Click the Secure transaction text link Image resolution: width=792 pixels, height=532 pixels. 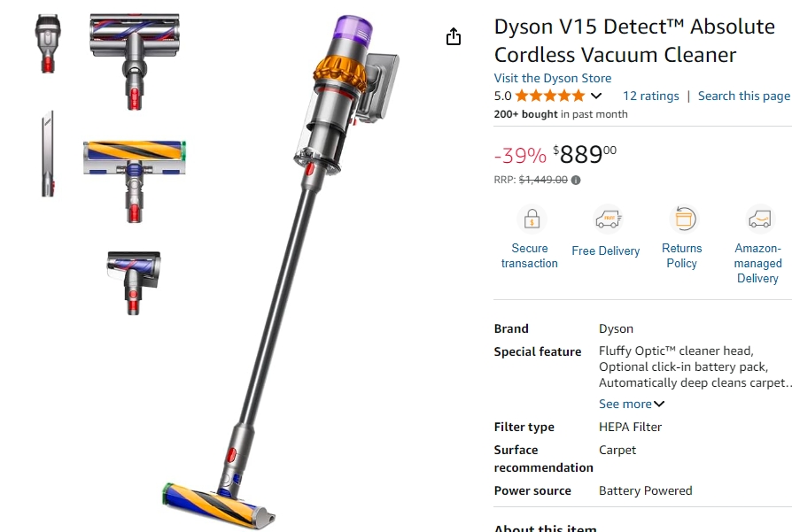[x=530, y=256]
